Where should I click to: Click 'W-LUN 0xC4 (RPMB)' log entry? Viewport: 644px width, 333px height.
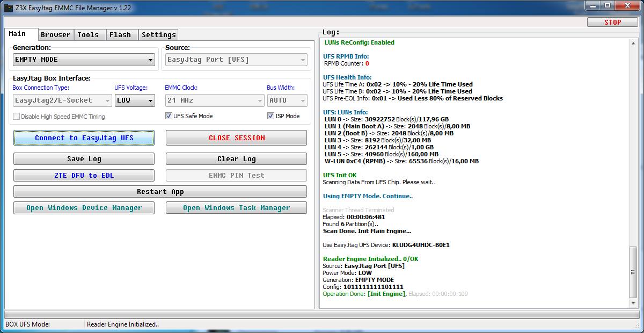(x=402, y=161)
